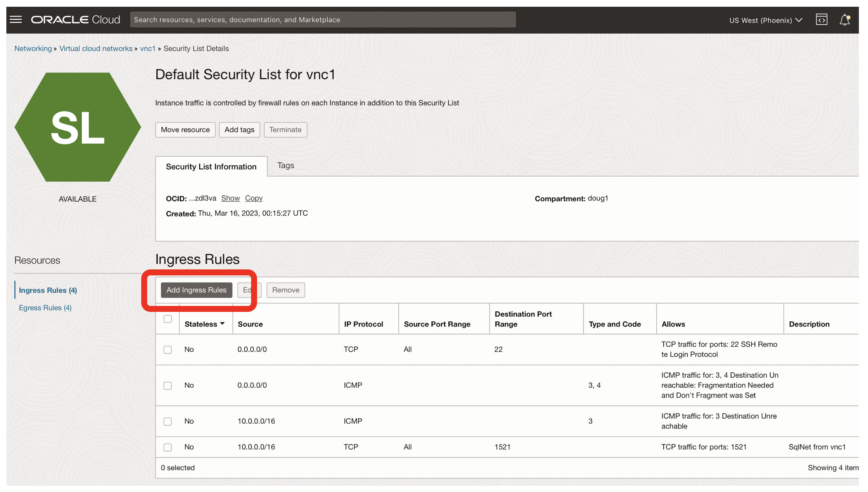Click the Stateless column sort arrow

pyautogui.click(x=223, y=324)
